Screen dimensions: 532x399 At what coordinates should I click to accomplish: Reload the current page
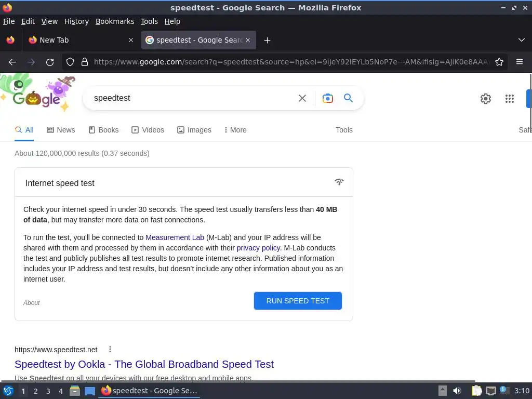point(50,62)
